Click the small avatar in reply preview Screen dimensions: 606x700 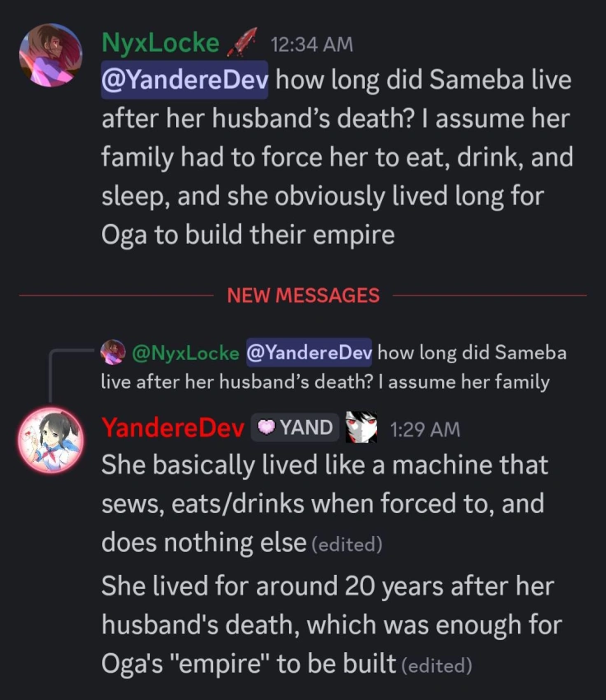112,352
